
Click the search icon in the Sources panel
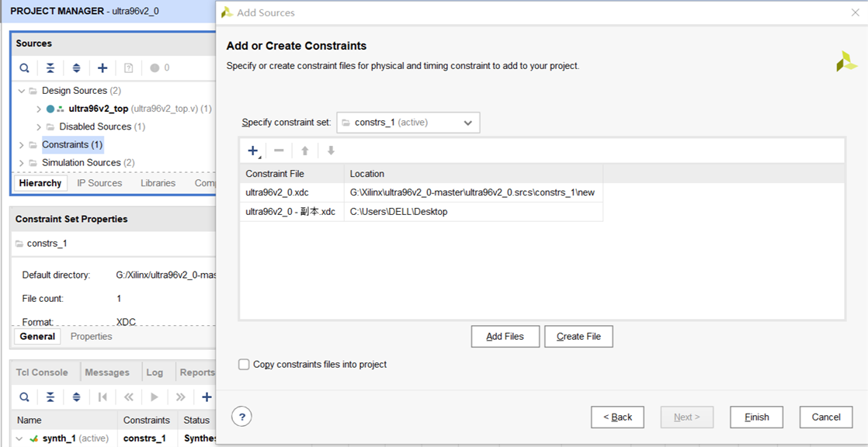click(x=24, y=68)
